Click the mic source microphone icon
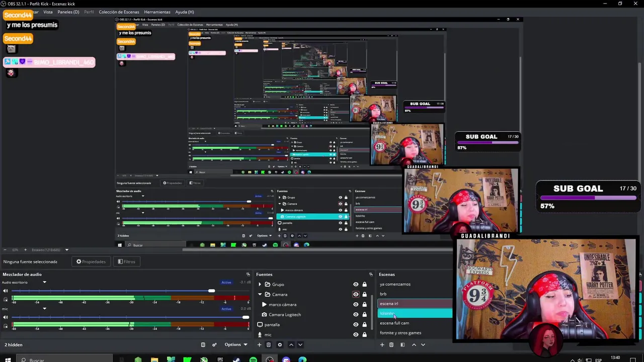Viewport: 644px width, 362px height. (260, 335)
